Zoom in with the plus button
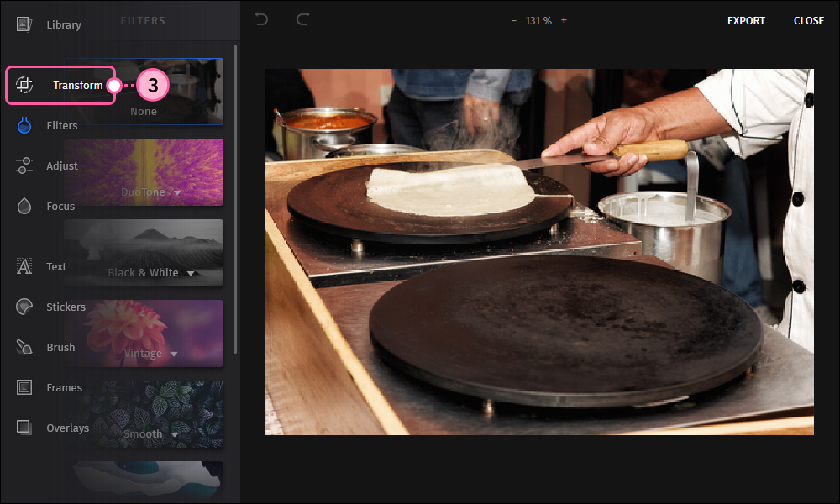840x504 pixels. click(x=564, y=20)
